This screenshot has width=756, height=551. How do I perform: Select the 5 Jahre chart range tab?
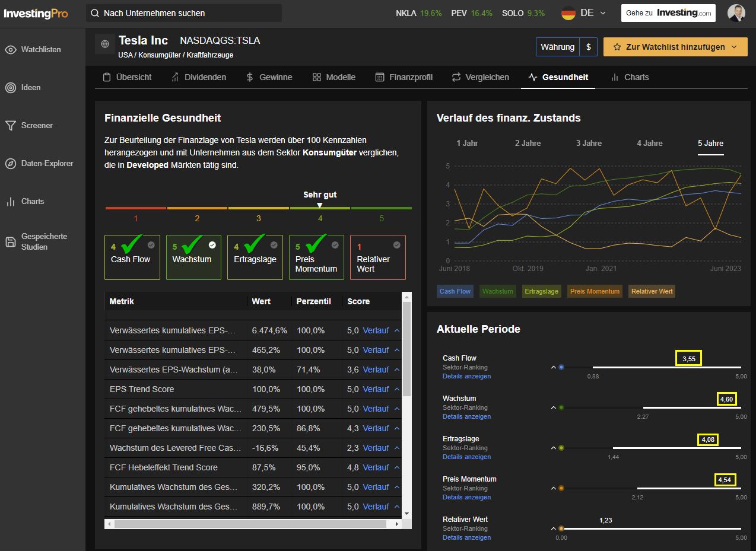pyautogui.click(x=711, y=143)
